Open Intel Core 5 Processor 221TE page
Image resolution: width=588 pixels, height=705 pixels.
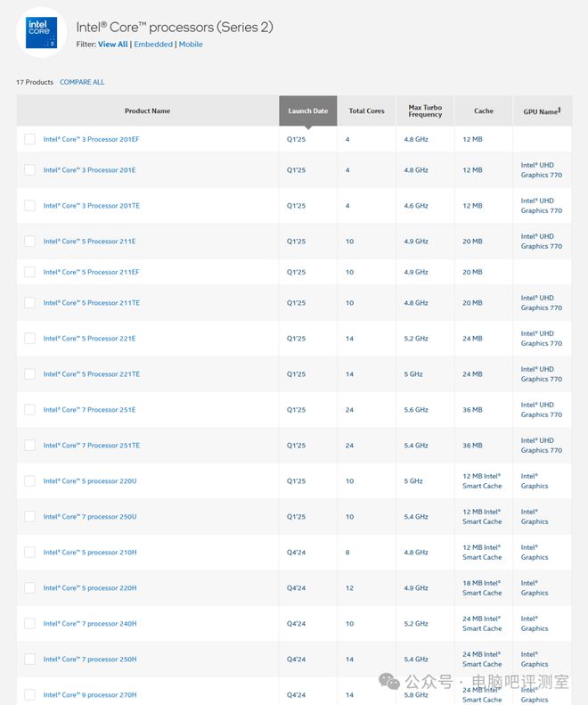point(91,374)
